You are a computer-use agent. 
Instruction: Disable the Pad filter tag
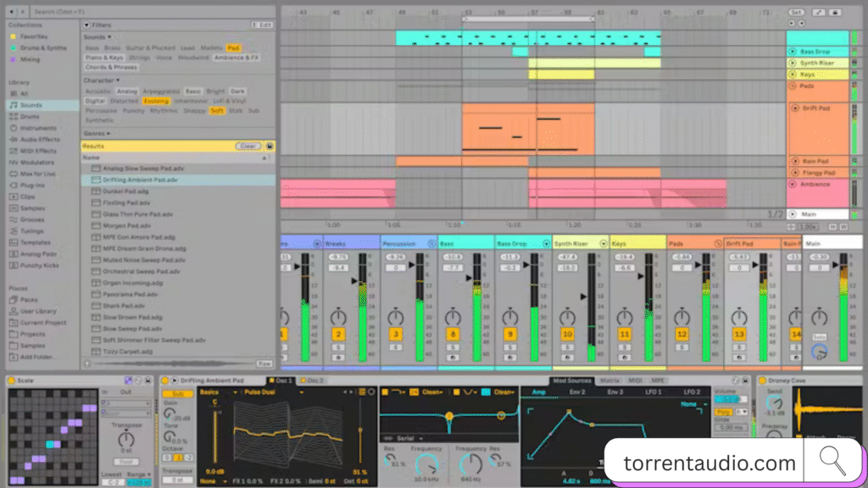[x=234, y=47]
